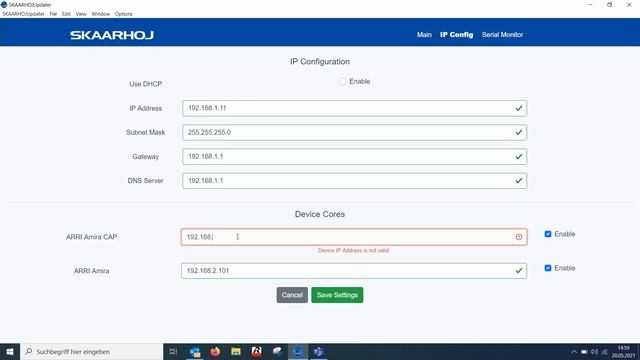The height and width of the screenshot is (360, 640).
Task: Open Task View in the taskbar
Action: (173, 351)
